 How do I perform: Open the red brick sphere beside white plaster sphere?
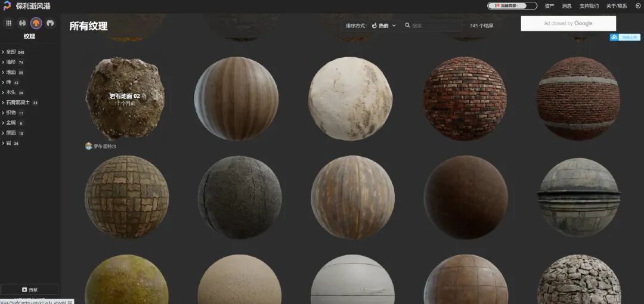coord(465,98)
